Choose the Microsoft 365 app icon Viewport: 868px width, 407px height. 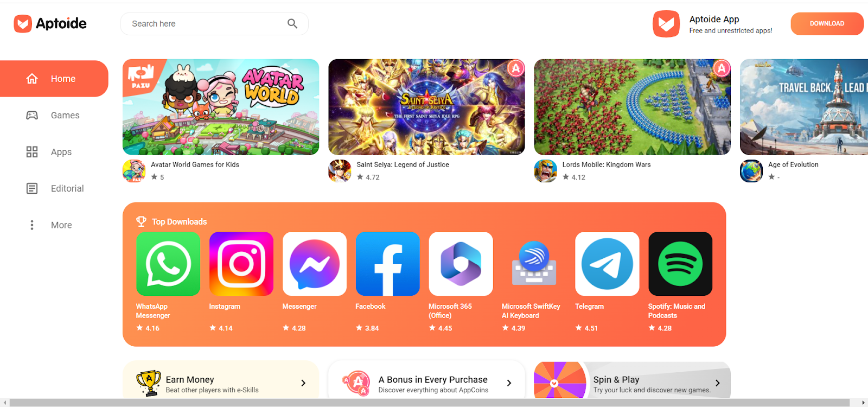tap(461, 264)
